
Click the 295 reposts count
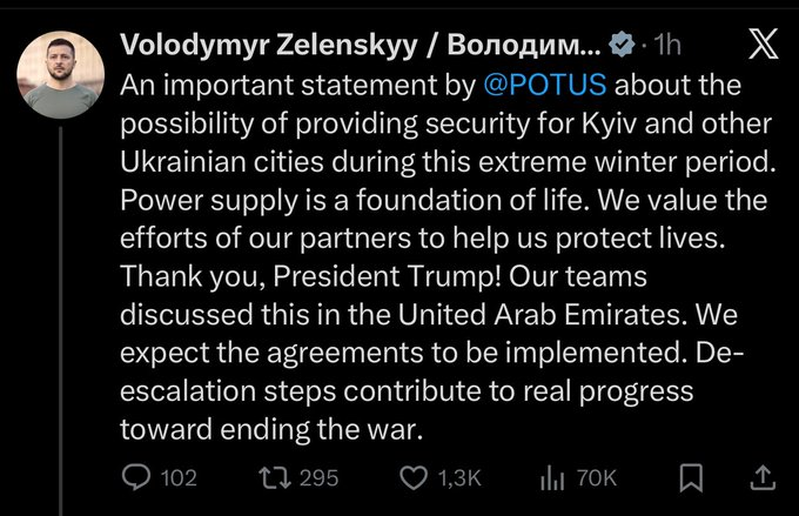[x=319, y=479]
